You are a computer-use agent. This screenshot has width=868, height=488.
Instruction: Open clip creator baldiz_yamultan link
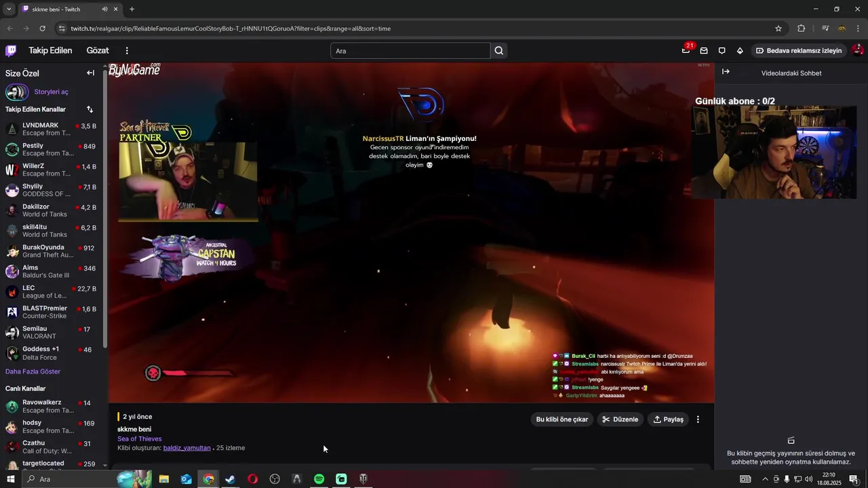pyautogui.click(x=186, y=448)
